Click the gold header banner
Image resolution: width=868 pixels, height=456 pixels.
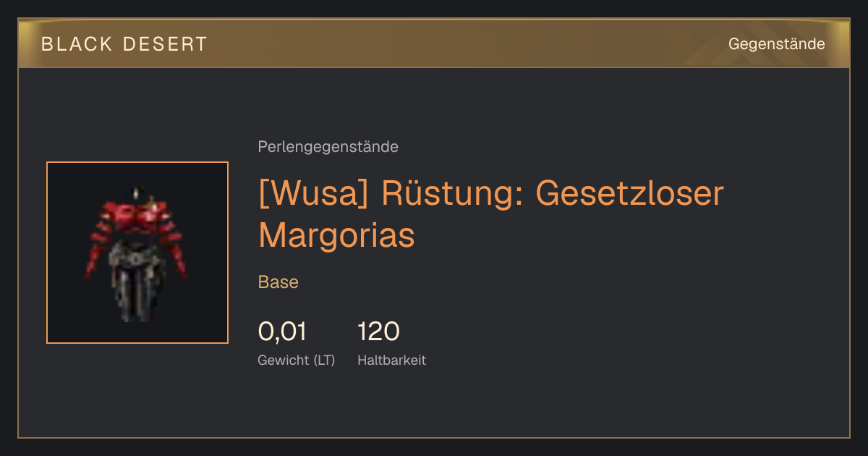point(434,43)
